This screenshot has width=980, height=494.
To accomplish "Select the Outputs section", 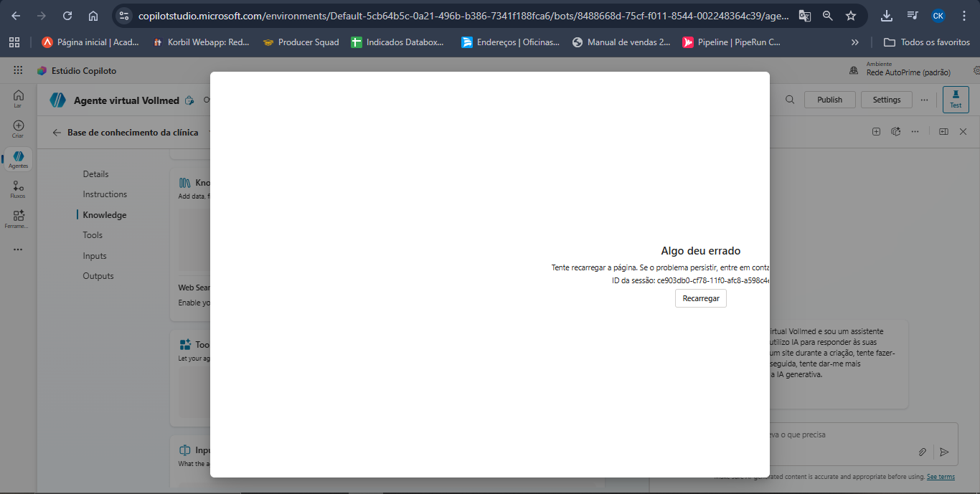I will pyautogui.click(x=98, y=276).
